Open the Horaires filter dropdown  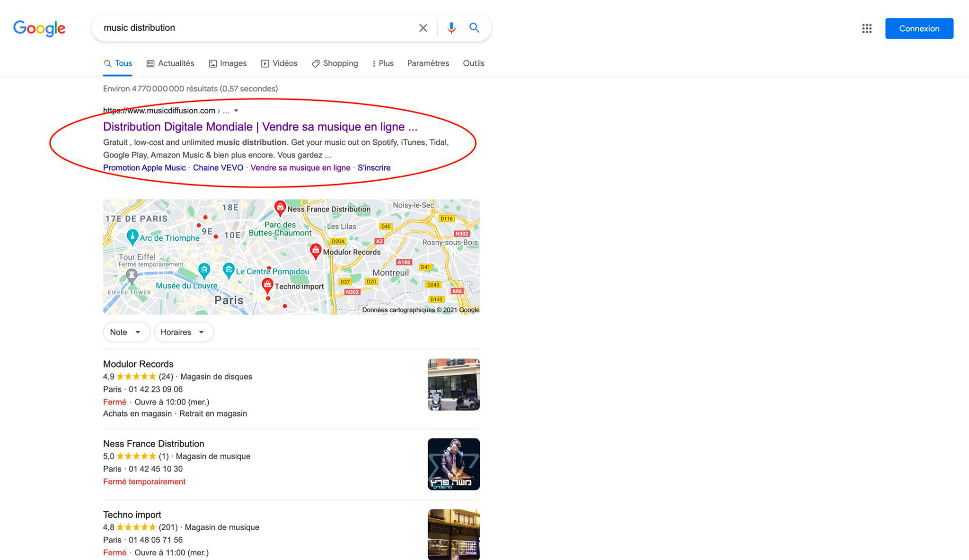click(x=184, y=332)
